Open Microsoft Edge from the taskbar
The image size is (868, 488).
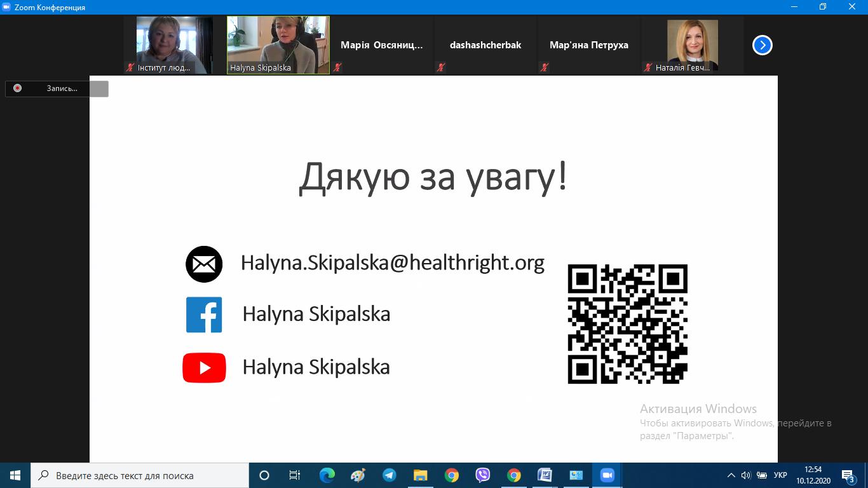point(327,475)
